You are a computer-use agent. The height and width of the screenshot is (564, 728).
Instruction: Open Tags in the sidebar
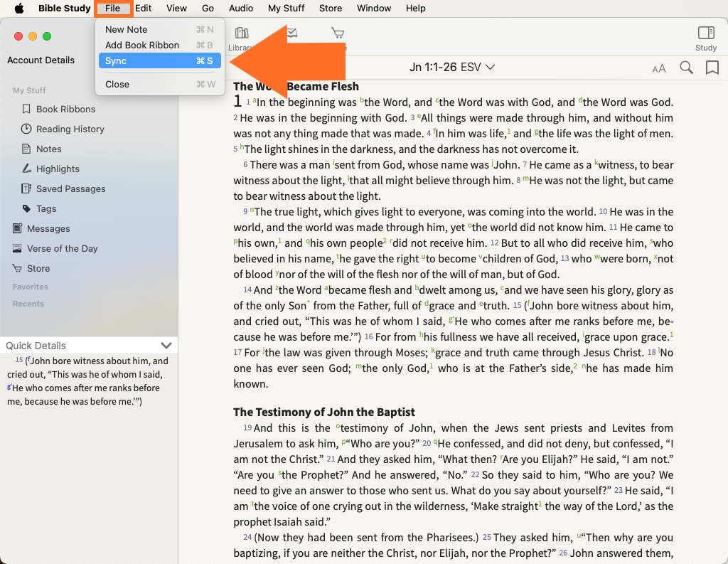pos(46,209)
